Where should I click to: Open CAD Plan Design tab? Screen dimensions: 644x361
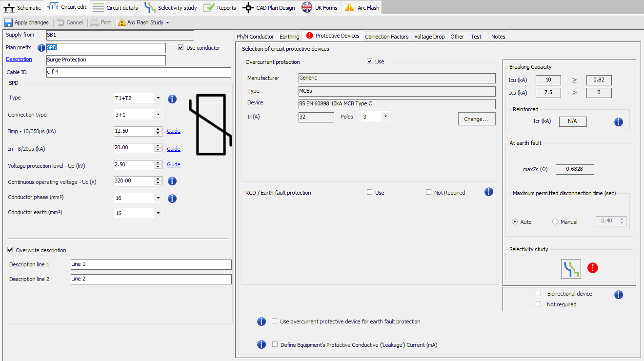[x=269, y=7]
